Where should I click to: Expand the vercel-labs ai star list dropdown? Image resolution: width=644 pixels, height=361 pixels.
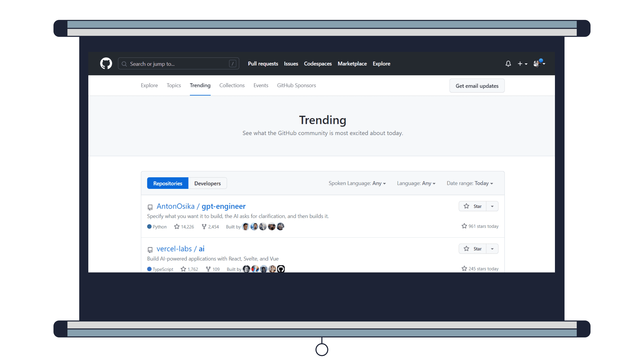(x=492, y=249)
